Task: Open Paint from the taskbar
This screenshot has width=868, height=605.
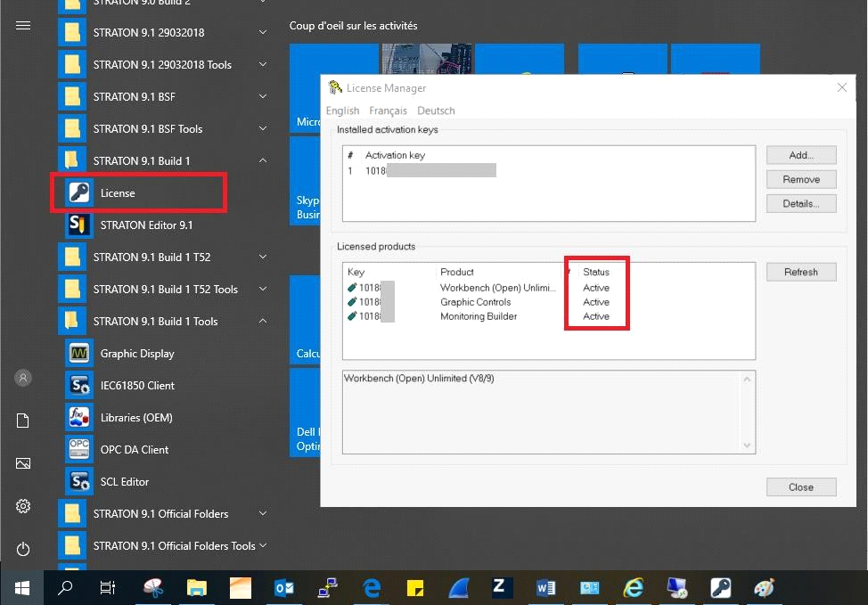Action: click(765, 588)
